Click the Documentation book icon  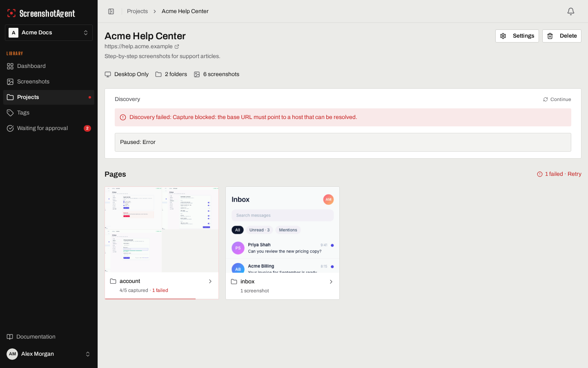pyautogui.click(x=10, y=337)
